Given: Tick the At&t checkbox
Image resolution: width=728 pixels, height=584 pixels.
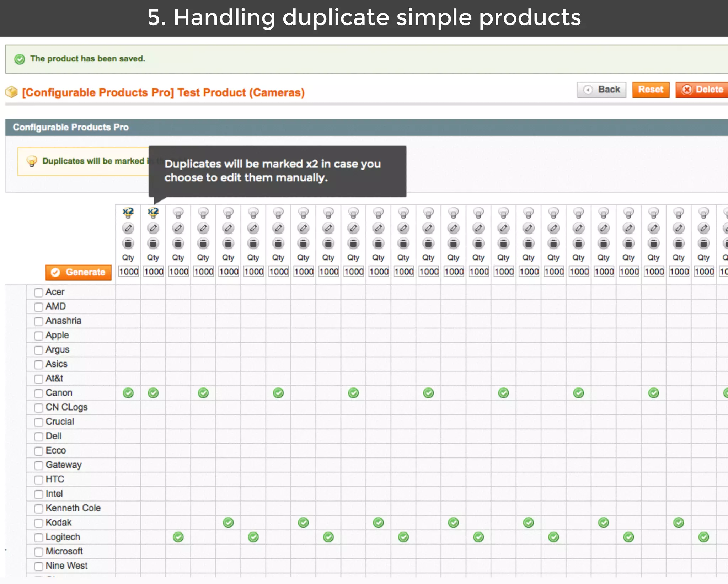Looking at the screenshot, I should click(38, 379).
